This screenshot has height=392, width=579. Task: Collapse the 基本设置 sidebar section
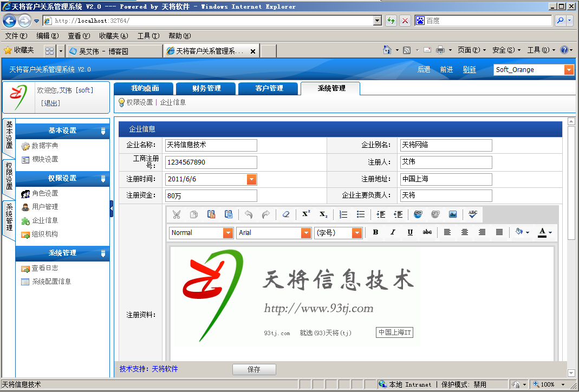(103, 130)
